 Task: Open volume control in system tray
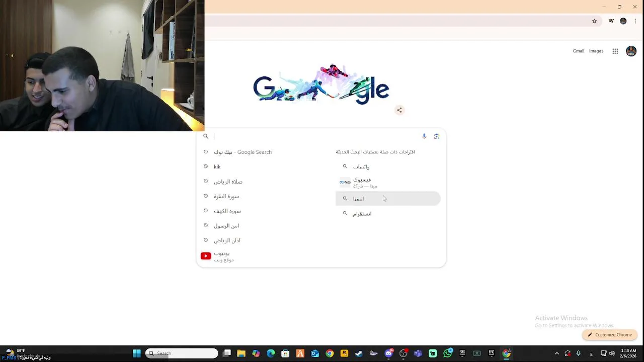(x=612, y=353)
